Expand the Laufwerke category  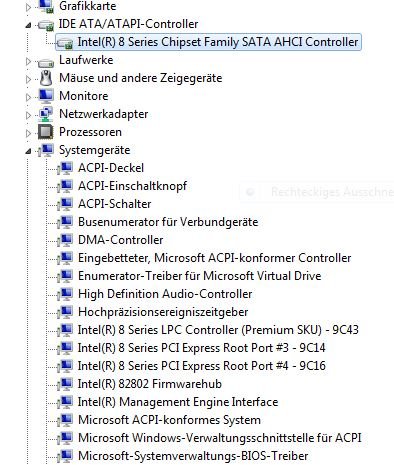tap(28, 61)
